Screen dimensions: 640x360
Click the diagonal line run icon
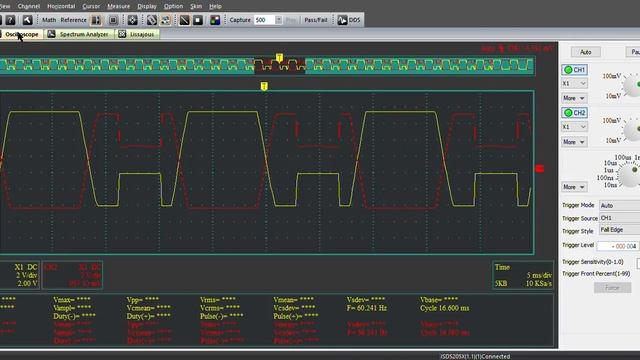[x=184, y=20]
